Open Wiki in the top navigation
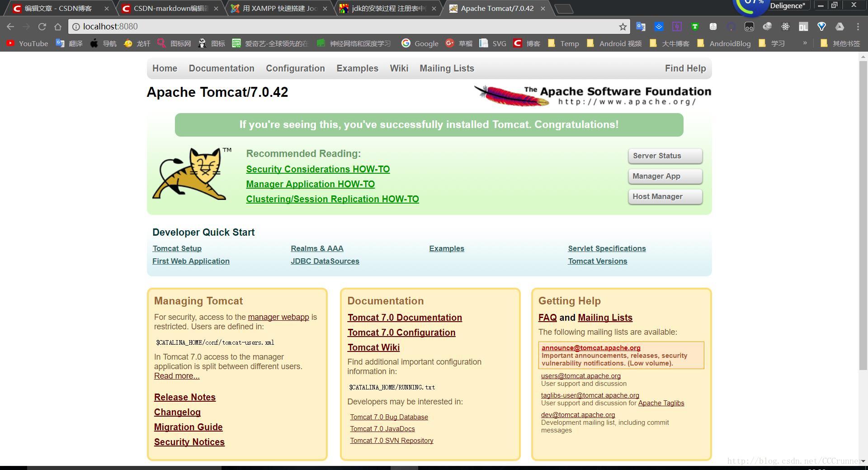This screenshot has height=470, width=868. point(399,68)
